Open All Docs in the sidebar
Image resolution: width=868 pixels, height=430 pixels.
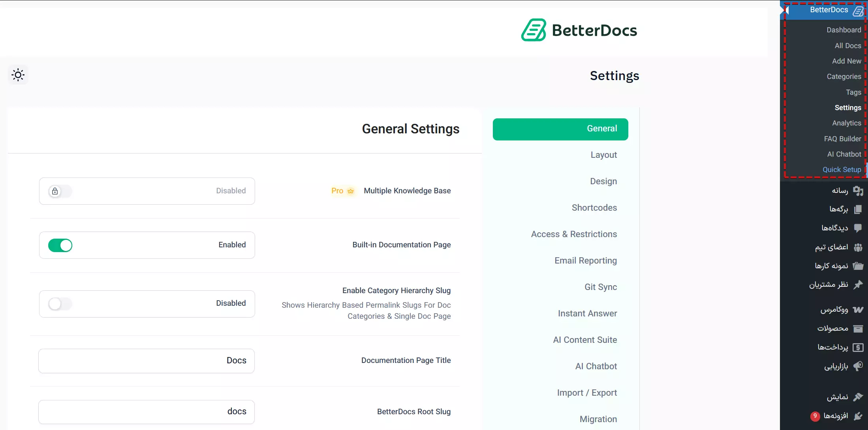(847, 46)
